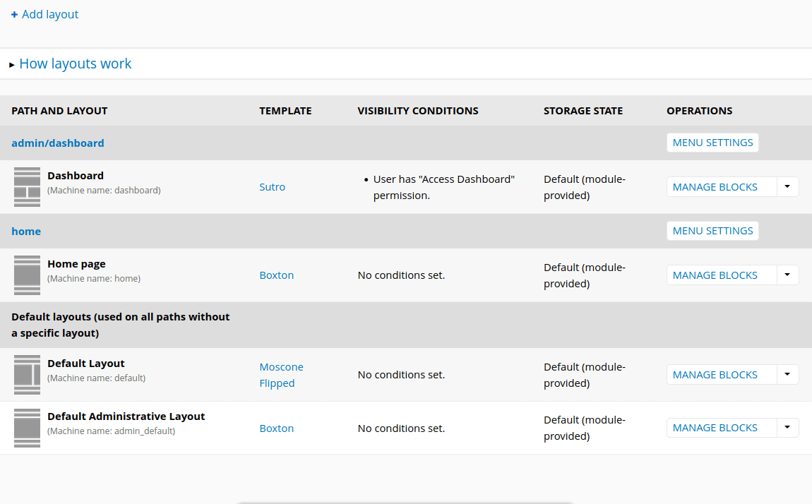This screenshot has height=504, width=812.
Task: Open the Moscone Flipped template link
Action: coord(281,374)
